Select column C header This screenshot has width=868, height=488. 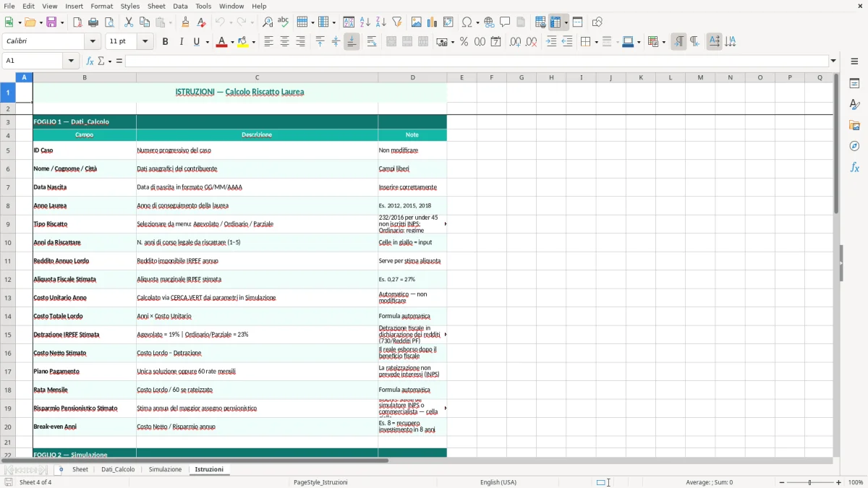pos(257,77)
